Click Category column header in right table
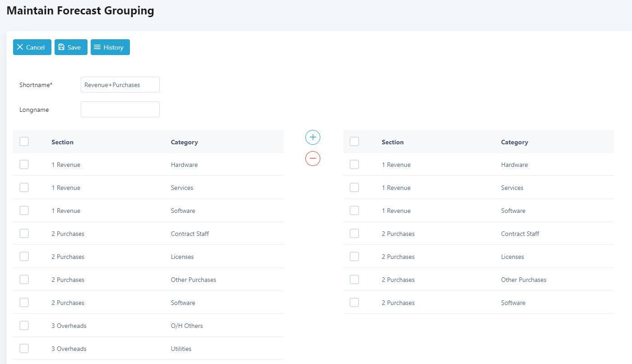Image resolution: width=632 pixels, height=364 pixels. 515,142
